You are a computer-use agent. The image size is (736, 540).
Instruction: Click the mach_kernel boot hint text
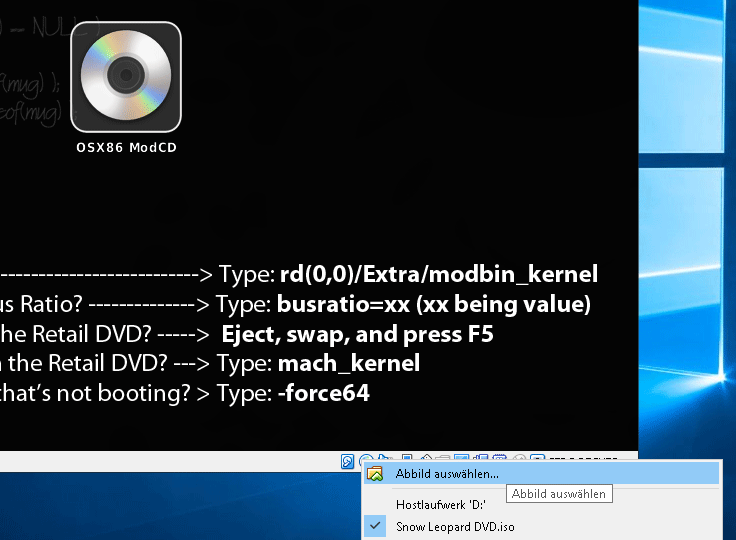tap(349, 363)
